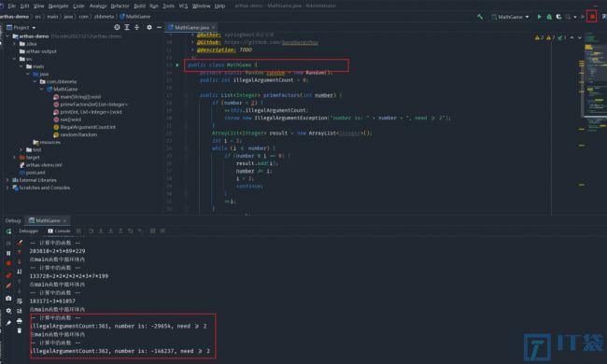Screen dimensions: 607x364
Task: Collapse the arthas-demo root node
Action: 7,36
